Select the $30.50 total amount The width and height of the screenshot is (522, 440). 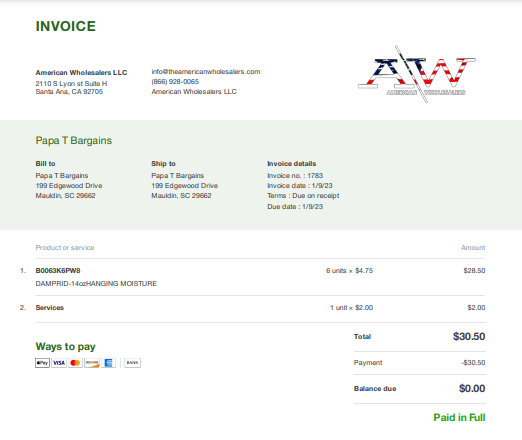point(469,337)
